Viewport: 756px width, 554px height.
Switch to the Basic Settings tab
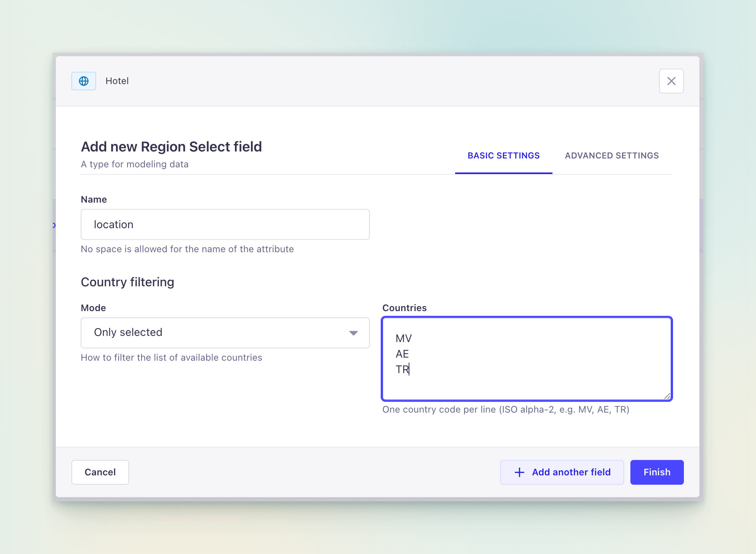504,156
